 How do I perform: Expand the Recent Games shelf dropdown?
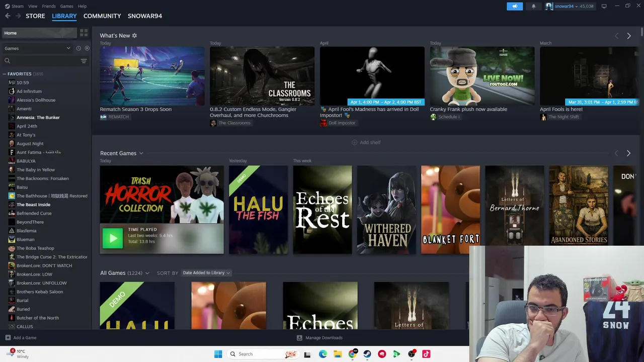point(141,153)
